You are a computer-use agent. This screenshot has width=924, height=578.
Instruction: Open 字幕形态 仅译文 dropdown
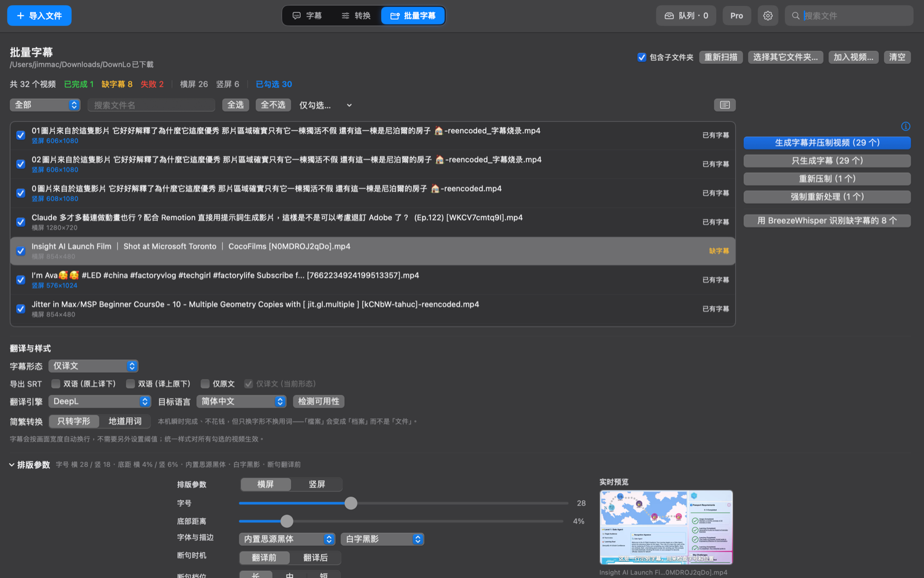[94, 366]
